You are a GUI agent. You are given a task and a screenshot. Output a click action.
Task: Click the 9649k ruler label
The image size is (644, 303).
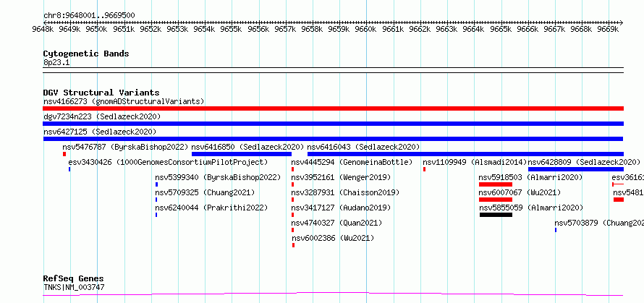click(x=69, y=29)
